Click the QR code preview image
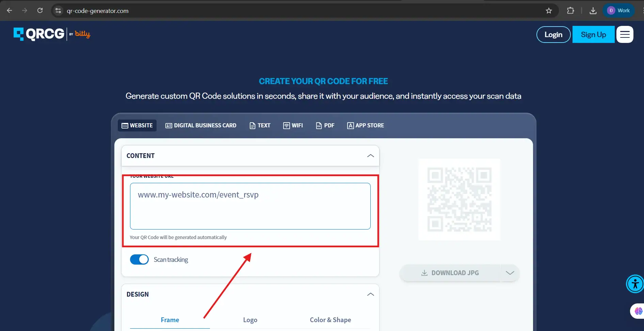 459,200
